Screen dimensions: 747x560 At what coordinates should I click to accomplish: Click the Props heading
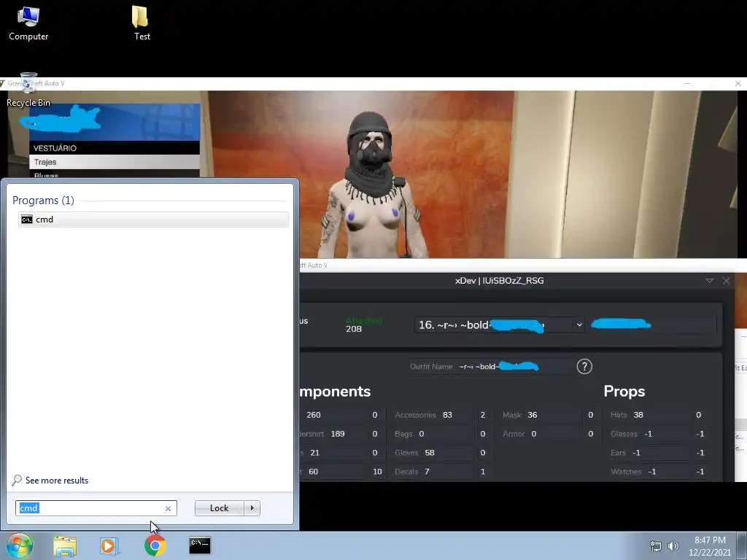(x=624, y=391)
